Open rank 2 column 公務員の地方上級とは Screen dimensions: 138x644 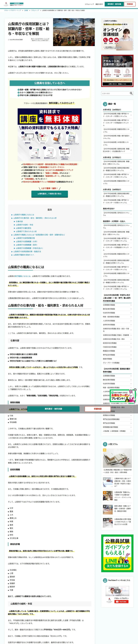(117, 482)
